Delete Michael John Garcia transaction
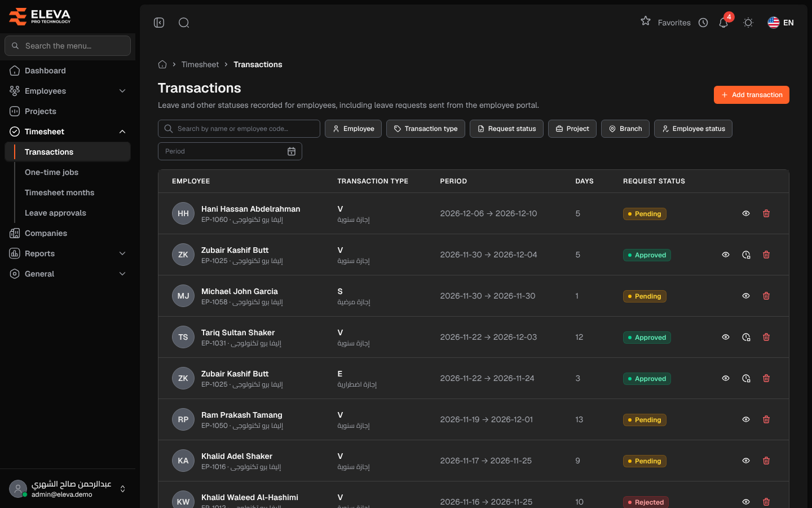Screen dimensions: 812x508 coord(766,296)
